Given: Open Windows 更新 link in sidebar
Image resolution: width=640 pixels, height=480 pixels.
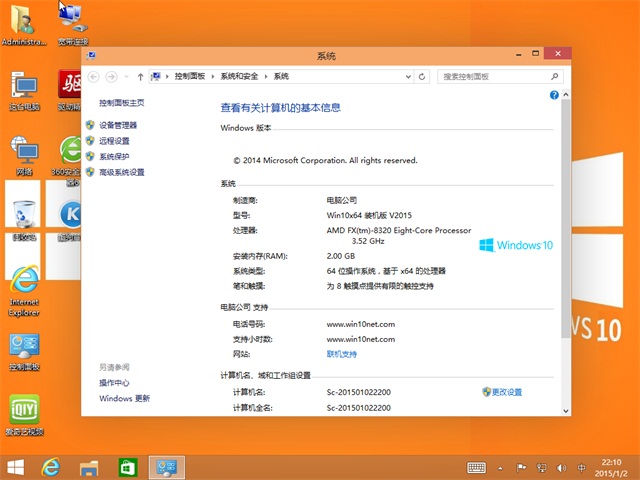Looking at the screenshot, I should tap(124, 398).
